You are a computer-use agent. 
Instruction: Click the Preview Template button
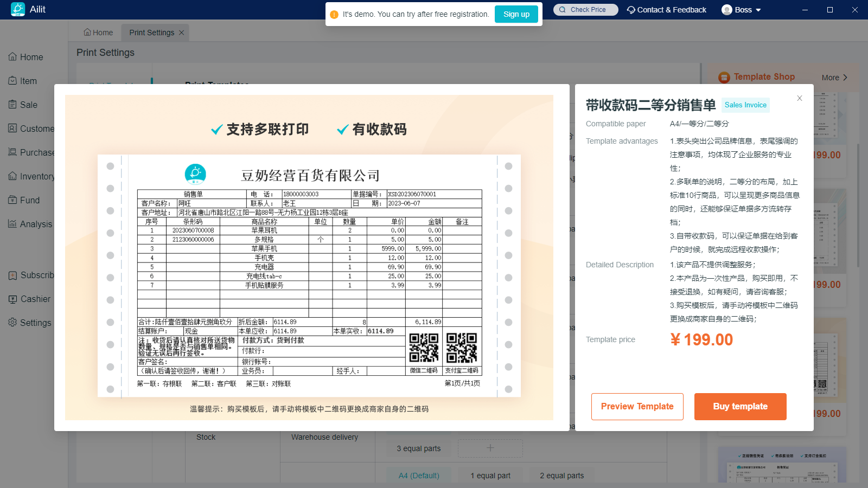coord(637,407)
